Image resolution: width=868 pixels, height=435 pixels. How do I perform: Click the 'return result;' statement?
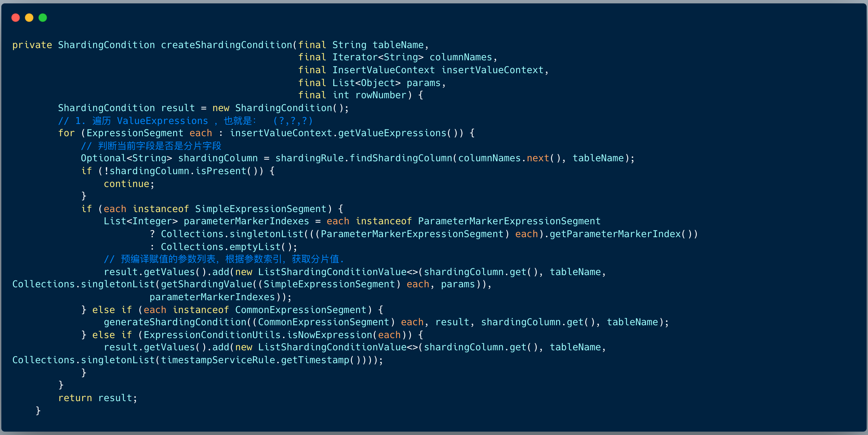pyautogui.click(x=98, y=398)
